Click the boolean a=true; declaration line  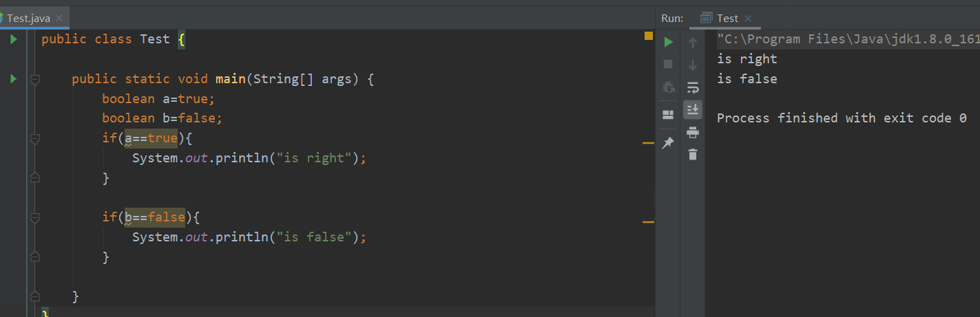(159, 98)
